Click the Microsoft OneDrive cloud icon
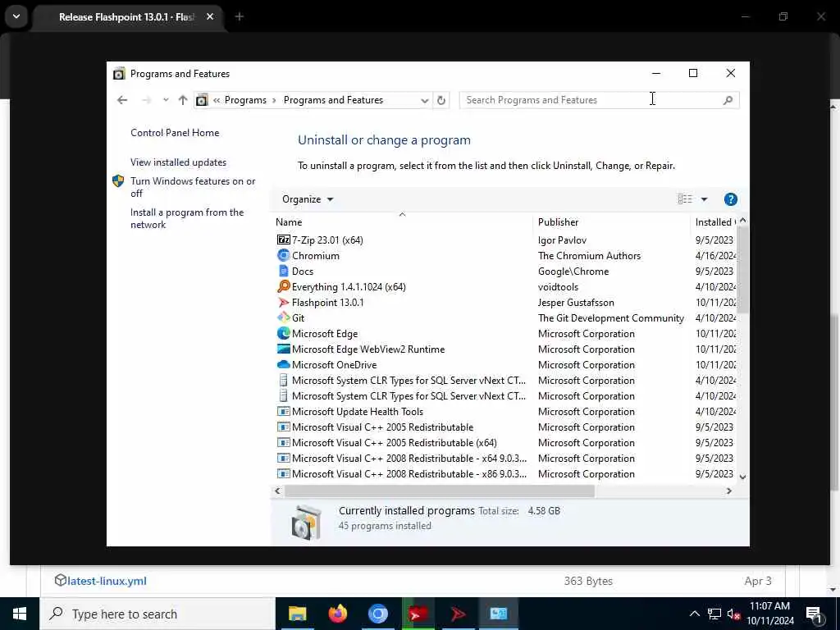The image size is (840, 630). (283, 364)
